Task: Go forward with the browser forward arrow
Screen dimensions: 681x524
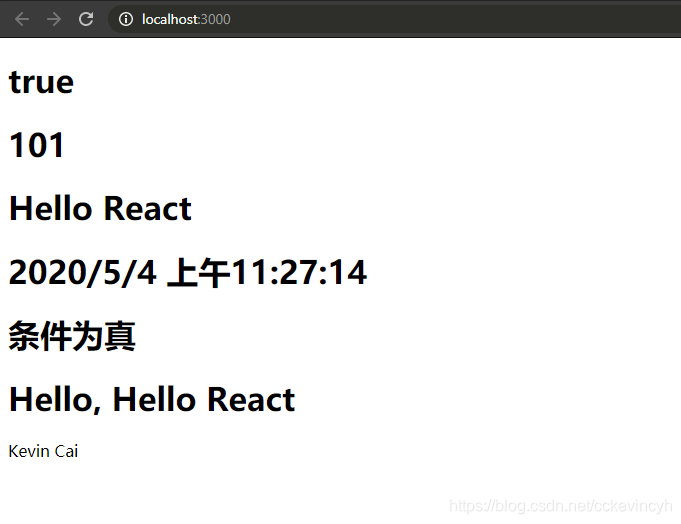Action: tap(54, 19)
